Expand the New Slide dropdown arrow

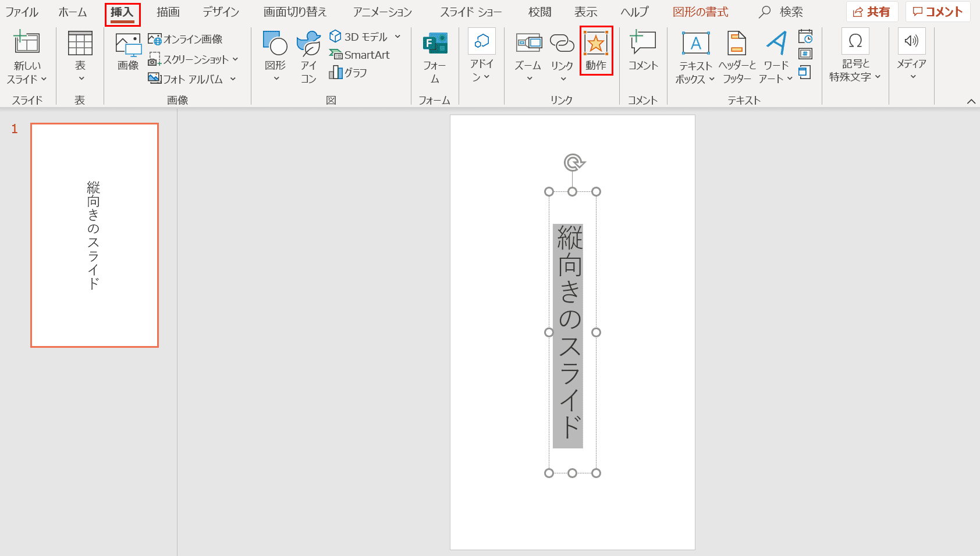click(44, 79)
